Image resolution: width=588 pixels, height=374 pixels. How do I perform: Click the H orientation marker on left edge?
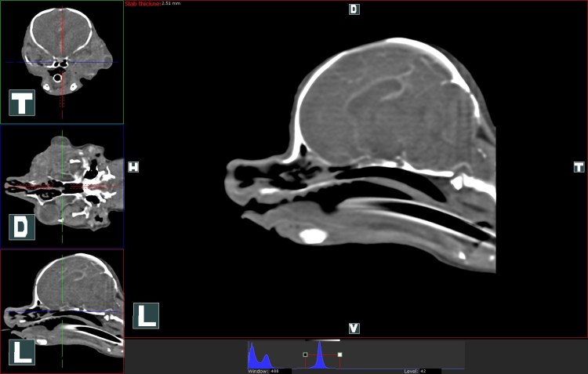pos(133,167)
